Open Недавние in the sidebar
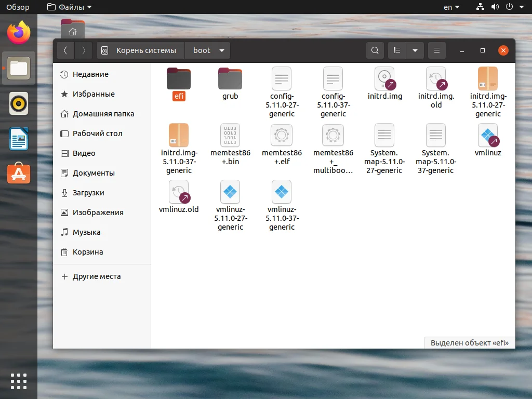532x399 pixels. point(90,74)
